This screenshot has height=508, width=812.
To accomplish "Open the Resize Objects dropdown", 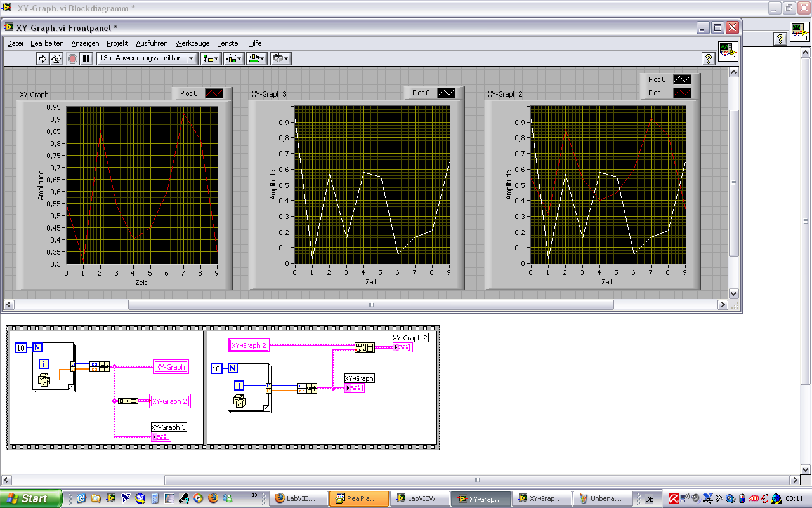I will [x=257, y=58].
